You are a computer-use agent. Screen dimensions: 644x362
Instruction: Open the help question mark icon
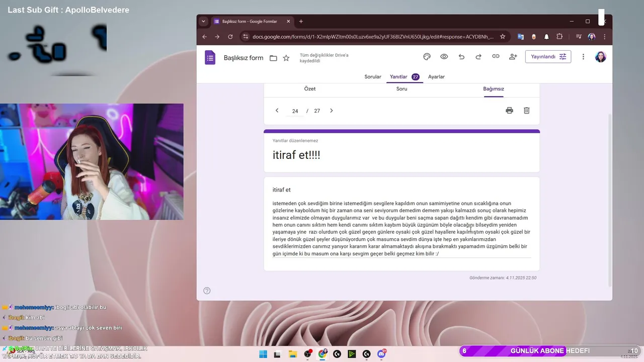tap(207, 291)
